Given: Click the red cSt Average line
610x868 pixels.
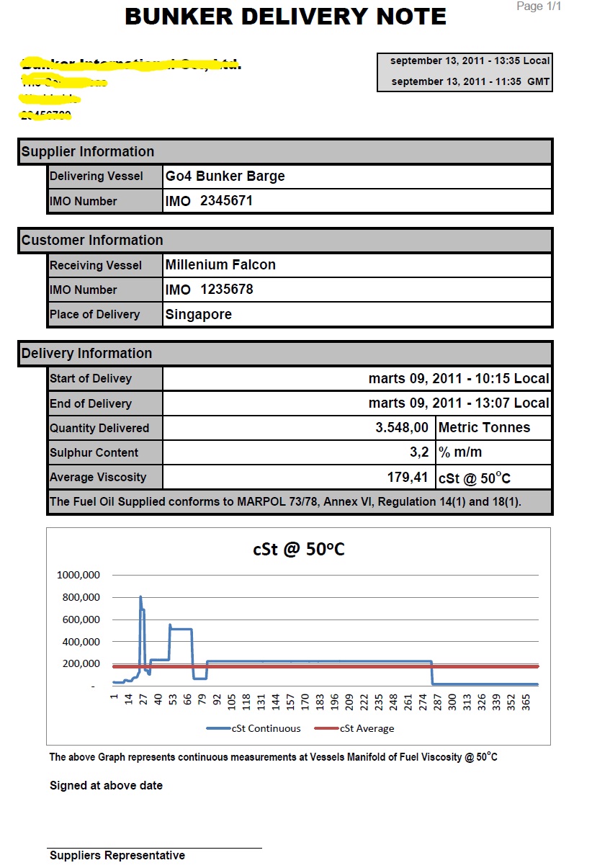Looking at the screenshot, I should click(x=324, y=666).
